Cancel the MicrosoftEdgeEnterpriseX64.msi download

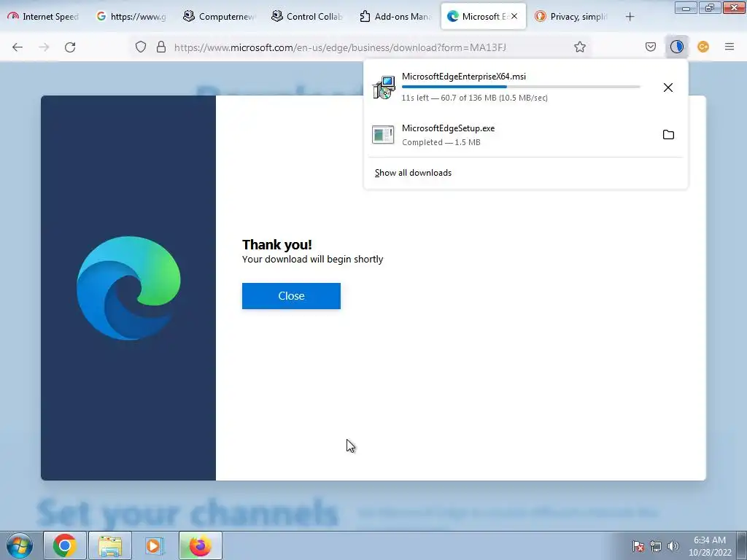pyautogui.click(x=668, y=87)
